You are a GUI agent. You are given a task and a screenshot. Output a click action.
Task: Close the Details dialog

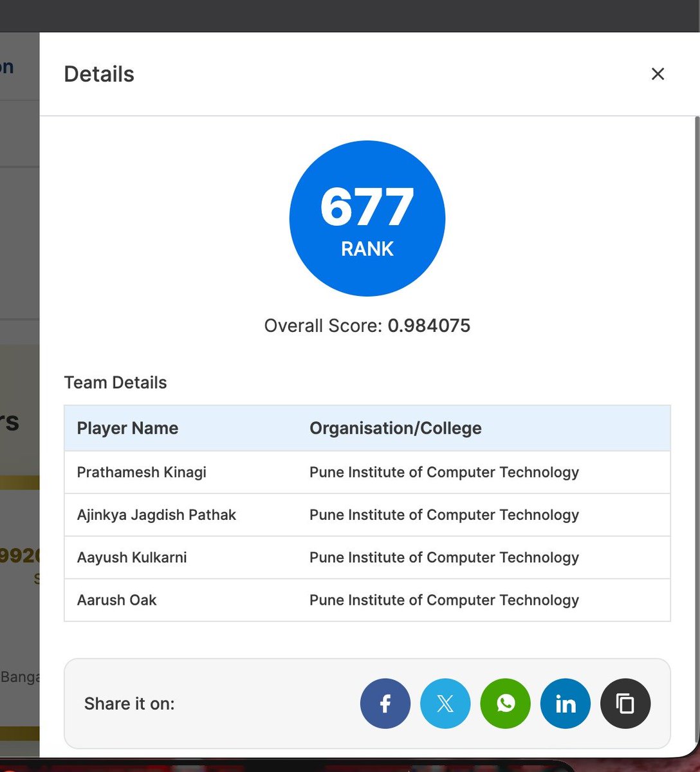click(658, 74)
